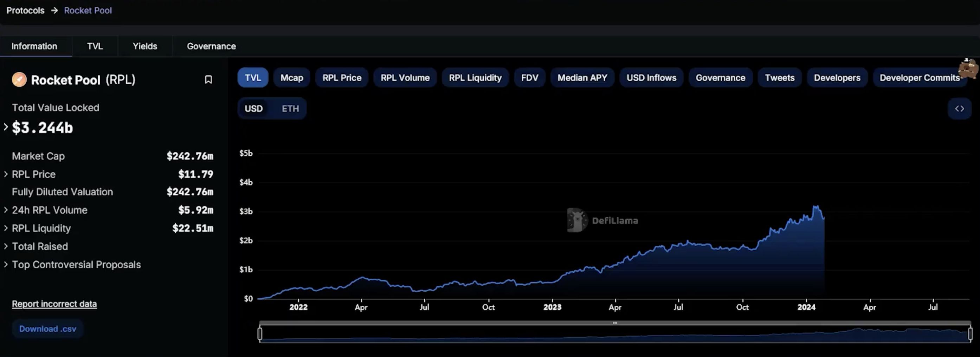Enable the FDV chart metric
The image size is (980, 357).
530,78
